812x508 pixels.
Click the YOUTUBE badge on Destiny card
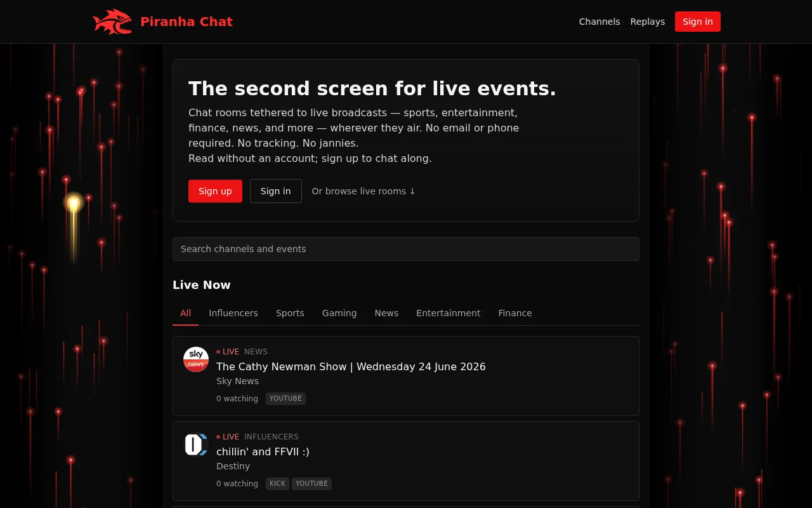pos(311,484)
